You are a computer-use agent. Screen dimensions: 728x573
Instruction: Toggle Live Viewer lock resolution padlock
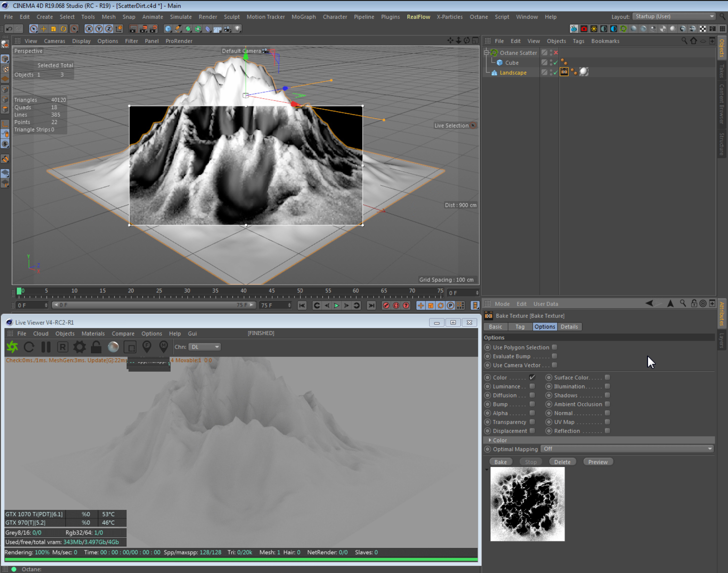[x=96, y=347]
